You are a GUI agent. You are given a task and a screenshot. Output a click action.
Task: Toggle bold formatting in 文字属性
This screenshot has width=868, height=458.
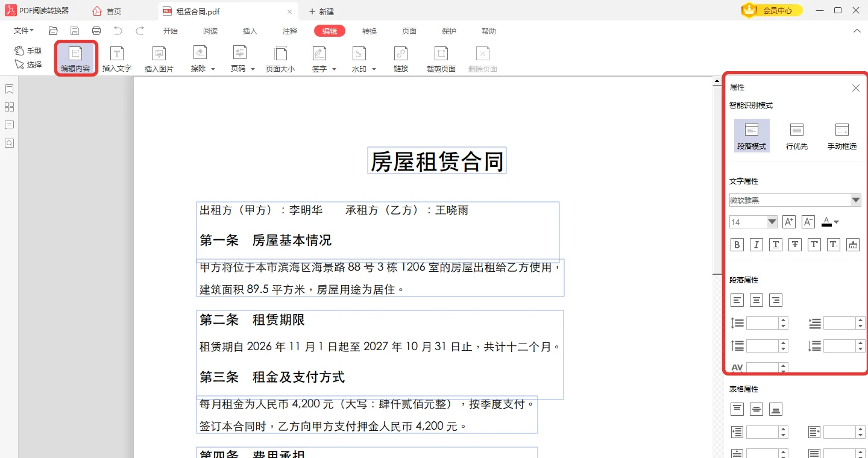737,245
